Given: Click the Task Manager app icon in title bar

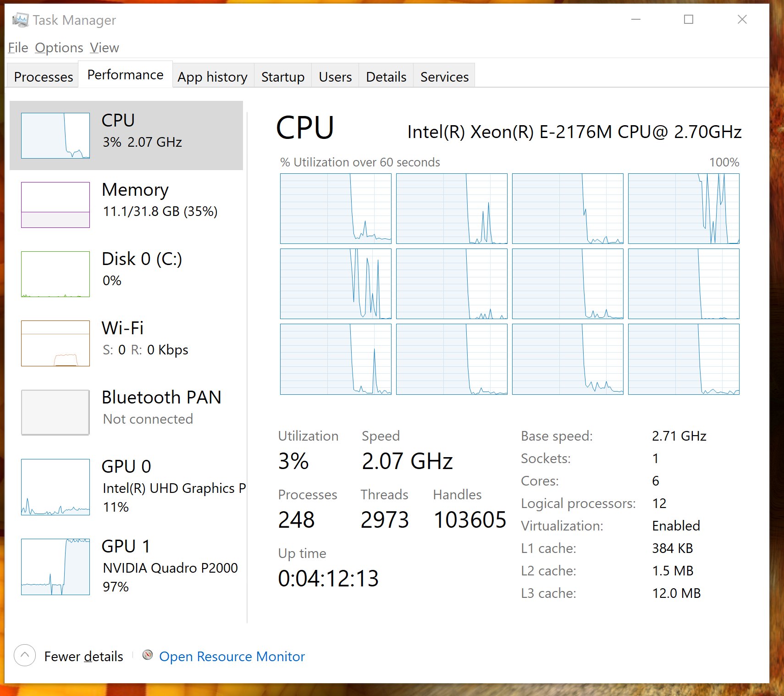Looking at the screenshot, I should [x=20, y=20].
